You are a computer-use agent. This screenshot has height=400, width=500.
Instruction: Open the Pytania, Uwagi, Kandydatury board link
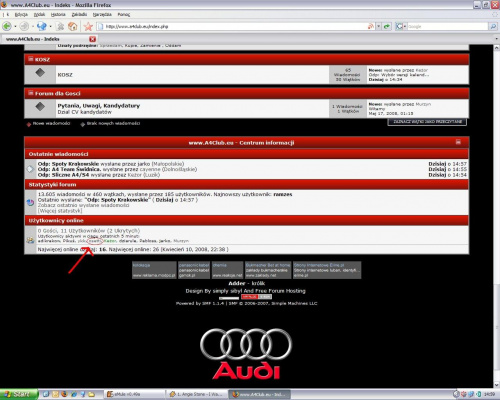[99, 106]
